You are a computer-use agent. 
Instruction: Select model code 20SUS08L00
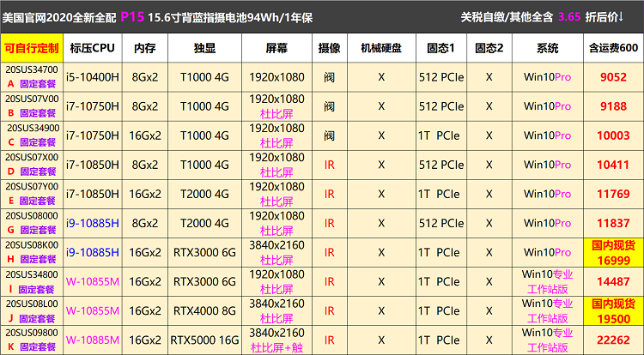[x=32, y=304]
